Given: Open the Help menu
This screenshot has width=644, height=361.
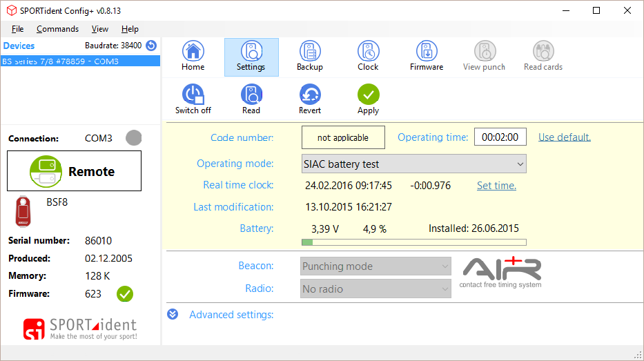Looking at the screenshot, I should tap(130, 29).
